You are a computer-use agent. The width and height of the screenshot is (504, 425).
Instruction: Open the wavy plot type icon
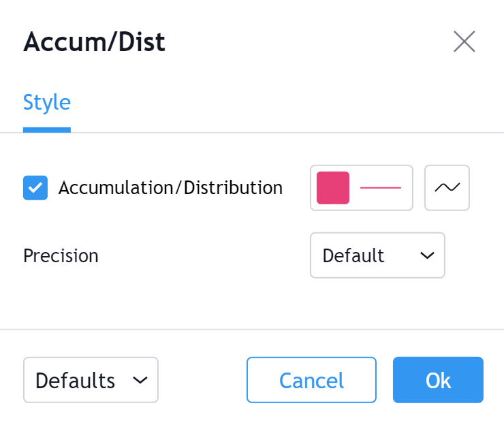pyautogui.click(x=447, y=188)
